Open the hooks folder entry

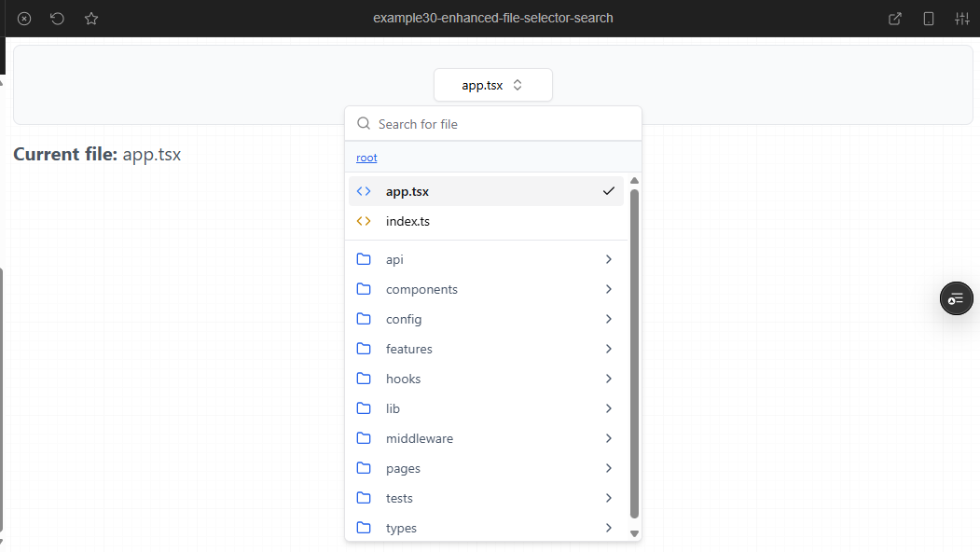tap(403, 379)
